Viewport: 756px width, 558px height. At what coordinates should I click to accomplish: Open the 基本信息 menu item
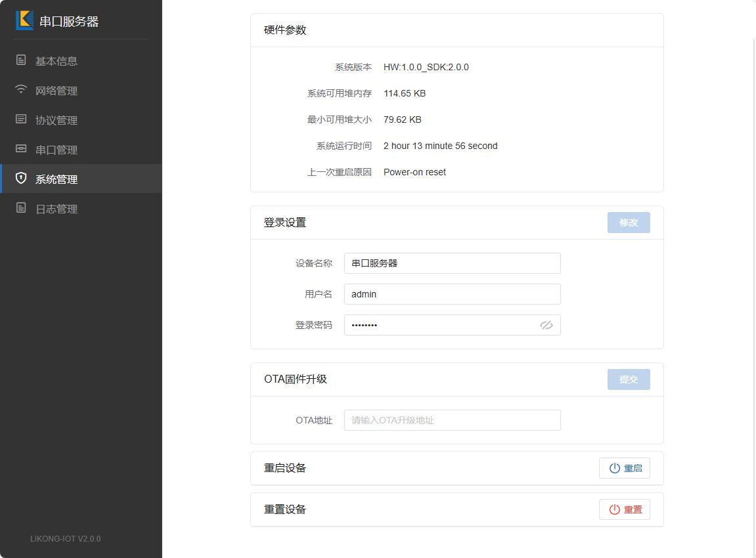coord(81,60)
